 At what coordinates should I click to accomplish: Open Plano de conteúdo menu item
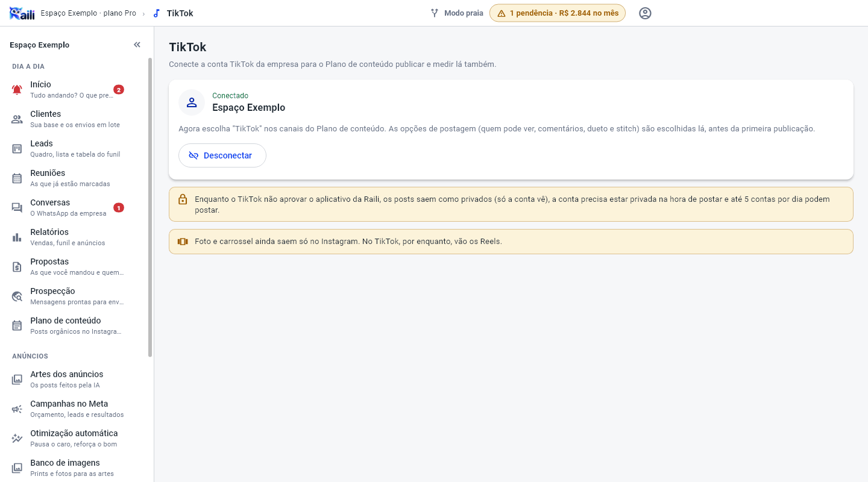(76, 326)
